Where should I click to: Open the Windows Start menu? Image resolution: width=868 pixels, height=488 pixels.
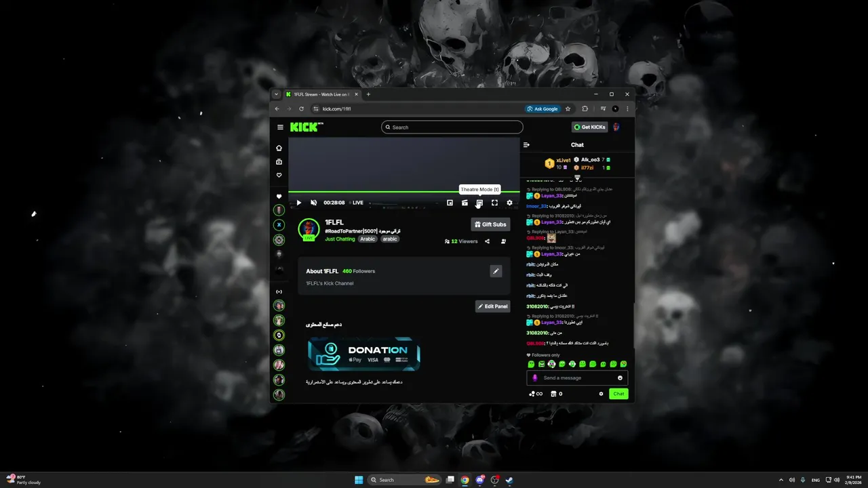point(359,480)
